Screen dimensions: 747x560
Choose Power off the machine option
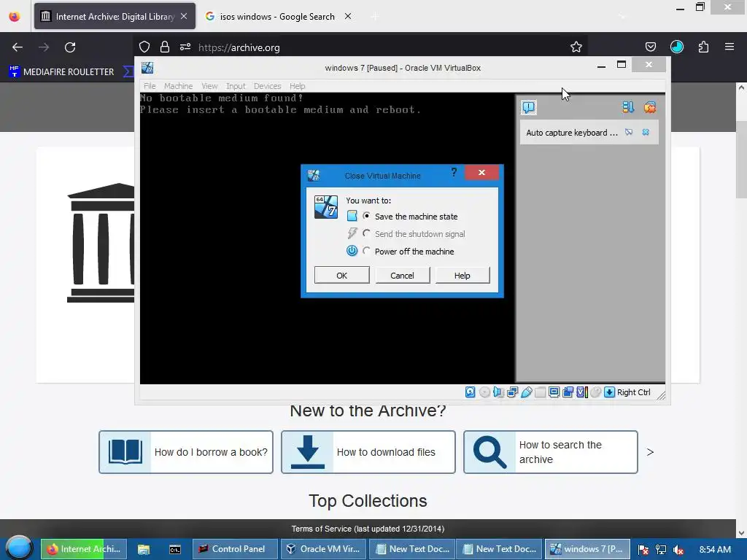(x=366, y=252)
